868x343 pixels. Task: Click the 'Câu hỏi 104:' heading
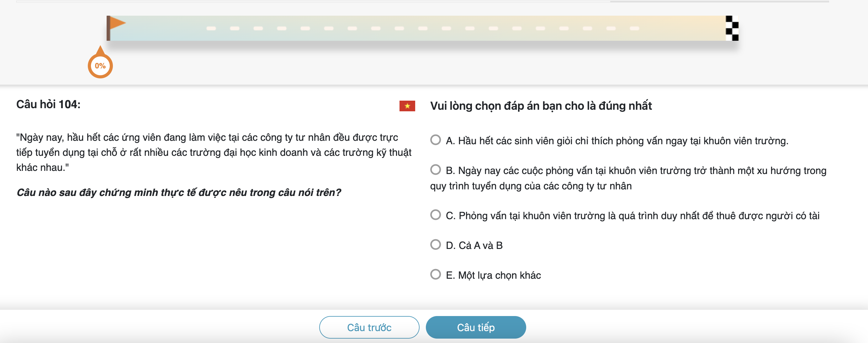pos(49,104)
